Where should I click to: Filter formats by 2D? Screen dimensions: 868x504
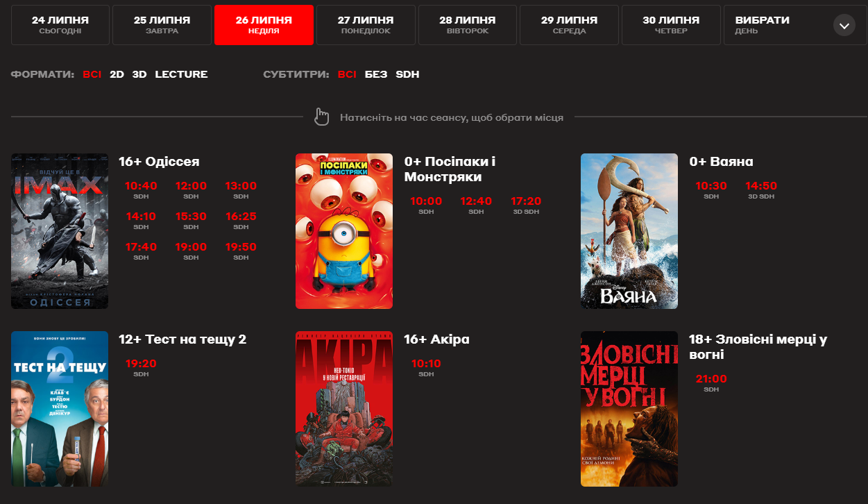[x=117, y=74]
